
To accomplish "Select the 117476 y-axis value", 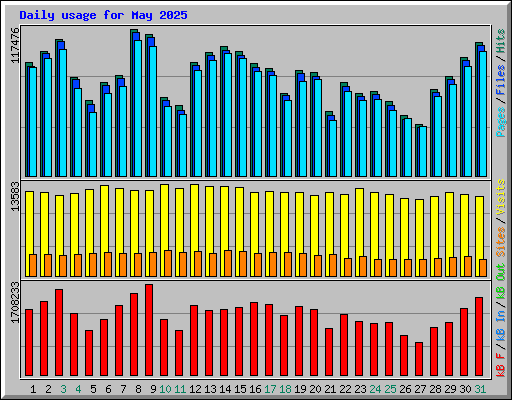I will 15,45.
